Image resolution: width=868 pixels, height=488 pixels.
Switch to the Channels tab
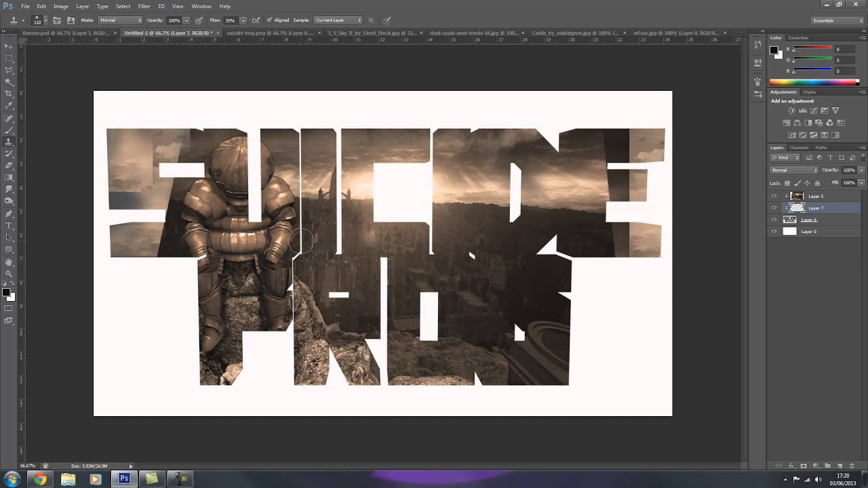pos(799,147)
